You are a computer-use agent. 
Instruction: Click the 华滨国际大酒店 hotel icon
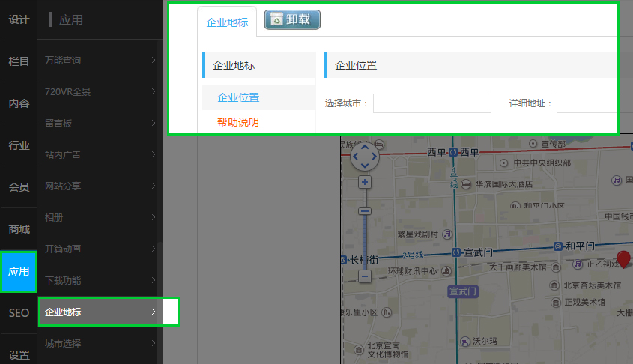466,183
